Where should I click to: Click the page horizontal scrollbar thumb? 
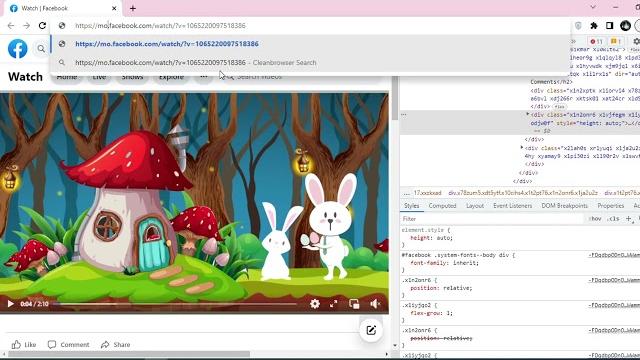coord(129,354)
